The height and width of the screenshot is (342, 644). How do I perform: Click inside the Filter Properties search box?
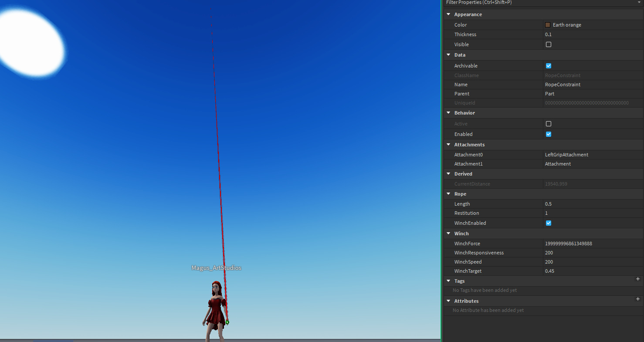[523, 3]
